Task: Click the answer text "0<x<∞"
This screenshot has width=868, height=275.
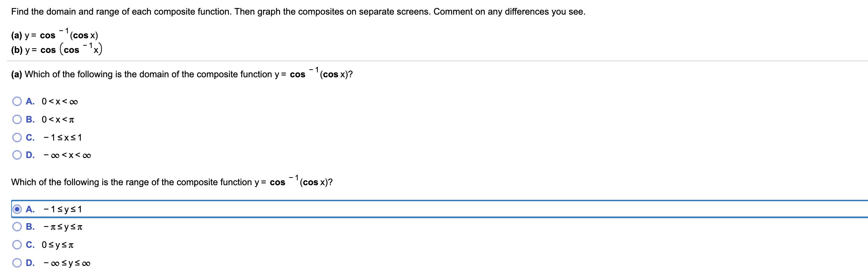Action: [60, 102]
